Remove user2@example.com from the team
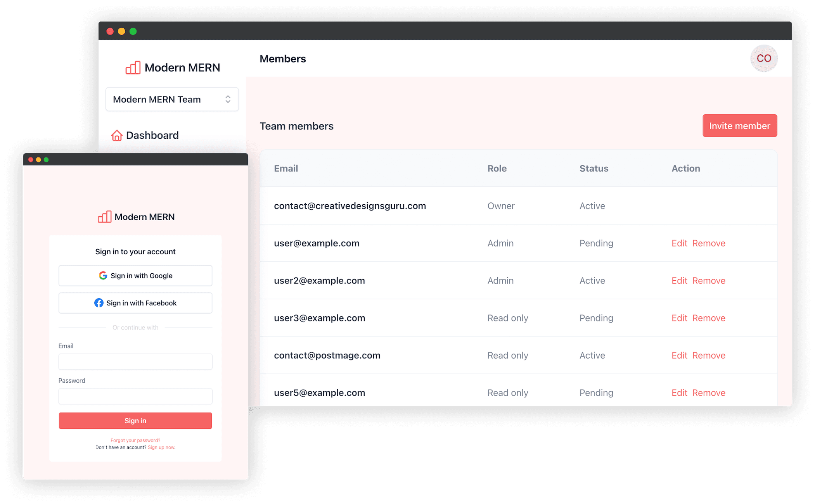Screen dimensions: 815x504 (x=708, y=281)
